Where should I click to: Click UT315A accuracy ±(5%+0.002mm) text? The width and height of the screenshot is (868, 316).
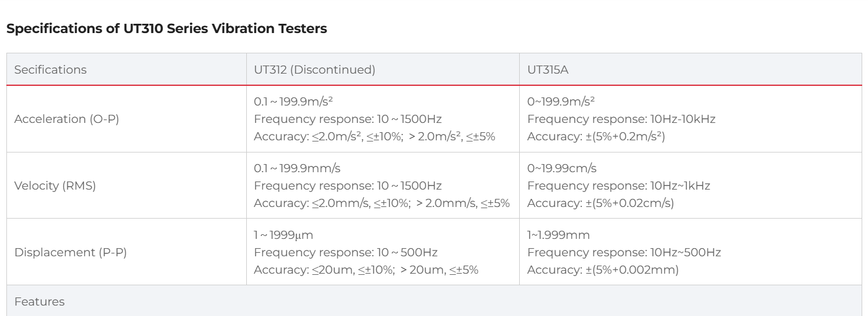coord(603,269)
